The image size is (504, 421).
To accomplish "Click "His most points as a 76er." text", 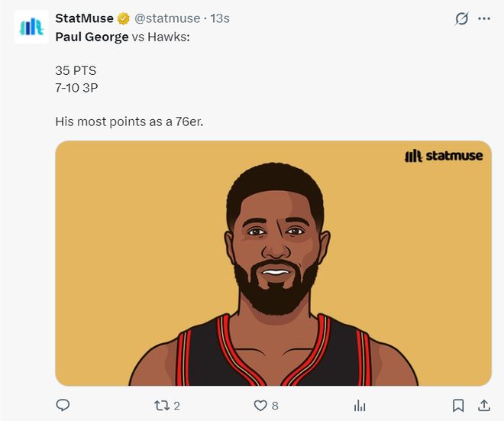I will (x=129, y=121).
